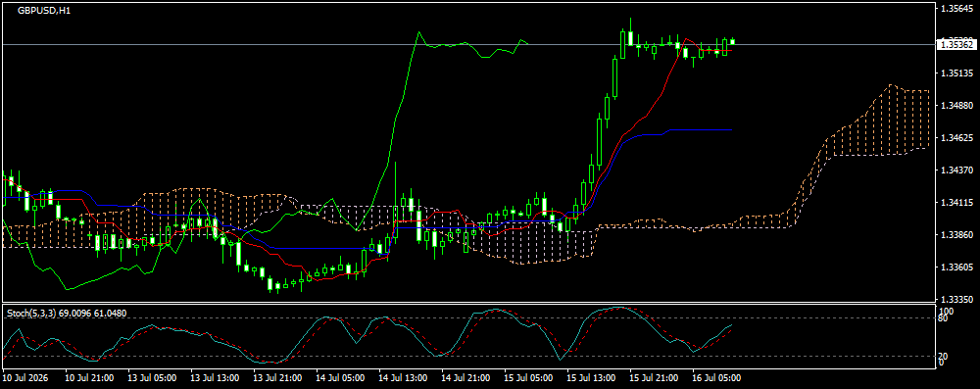Select the current price tag 1.35362
Screen dimensions: 980x389
(956, 44)
